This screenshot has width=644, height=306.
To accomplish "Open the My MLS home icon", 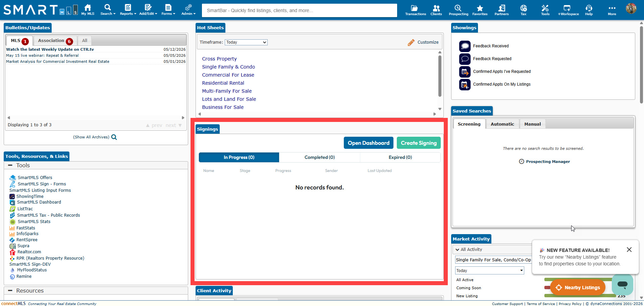I will [88, 10].
